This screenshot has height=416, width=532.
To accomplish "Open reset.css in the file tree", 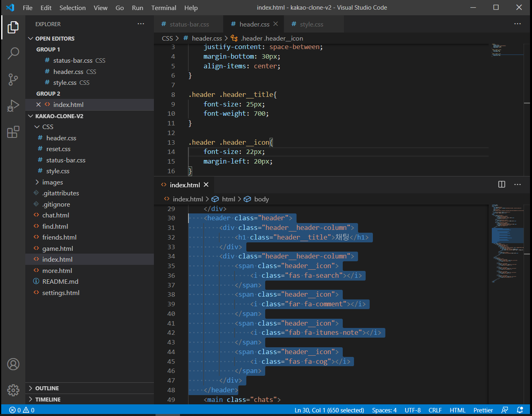I will click(58, 149).
